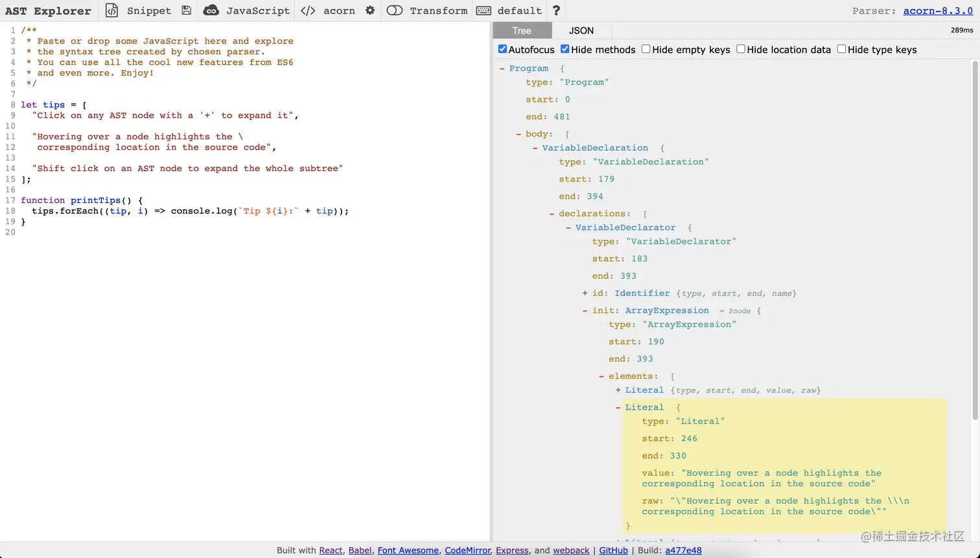Click the 'type: "VariableDeclarator"' row

664,241
